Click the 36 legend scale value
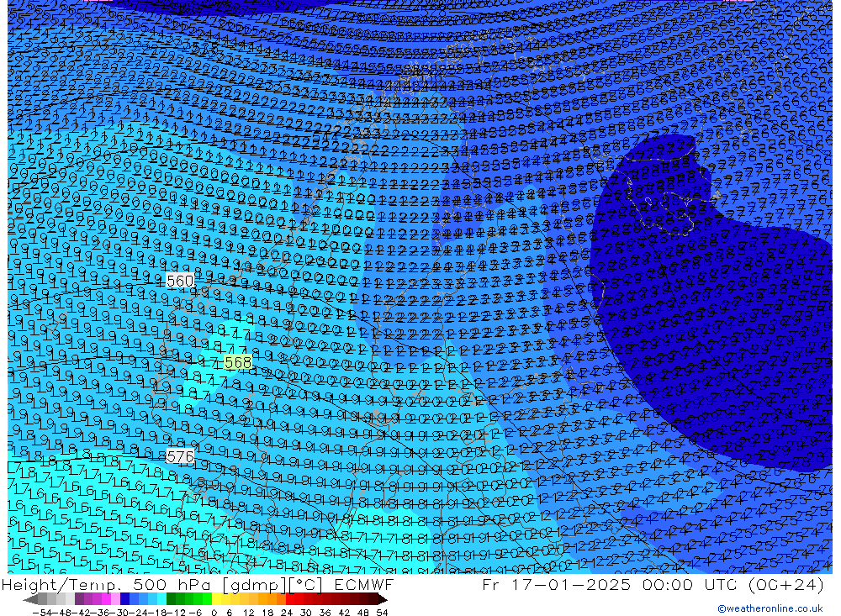 (325, 613)
